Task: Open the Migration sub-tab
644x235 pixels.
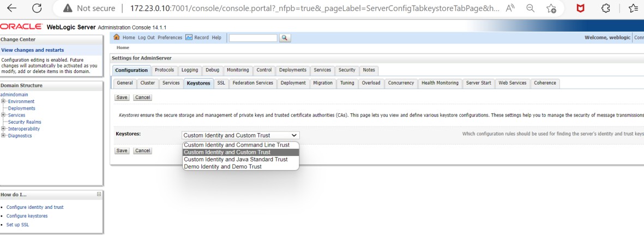Action: pyautogui.click(x=323, y=83)
